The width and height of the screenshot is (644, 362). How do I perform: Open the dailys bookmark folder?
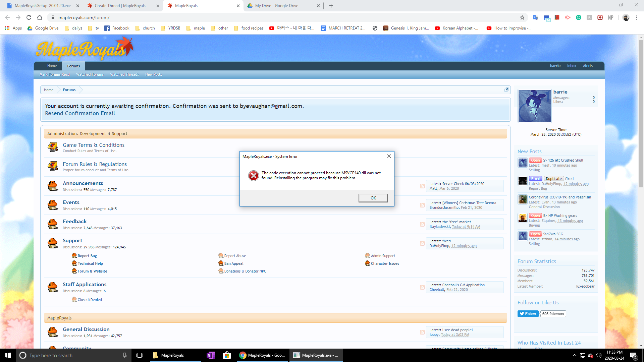[73, 28]
